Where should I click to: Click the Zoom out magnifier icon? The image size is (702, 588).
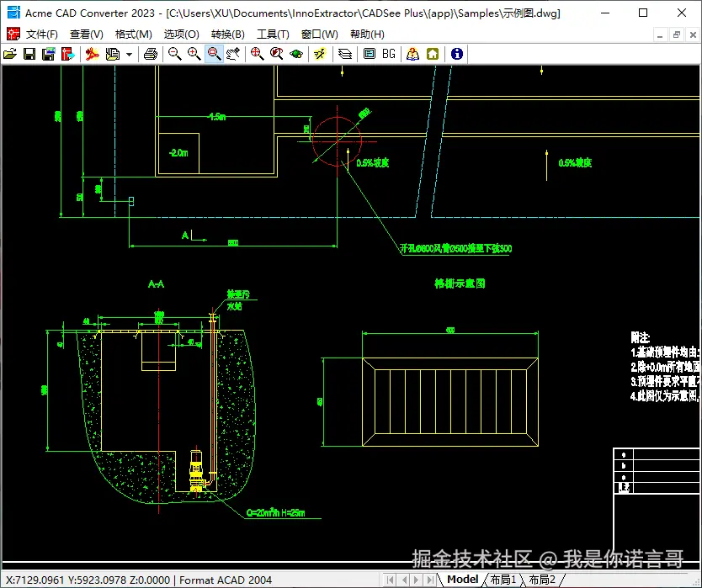point(174,54)
